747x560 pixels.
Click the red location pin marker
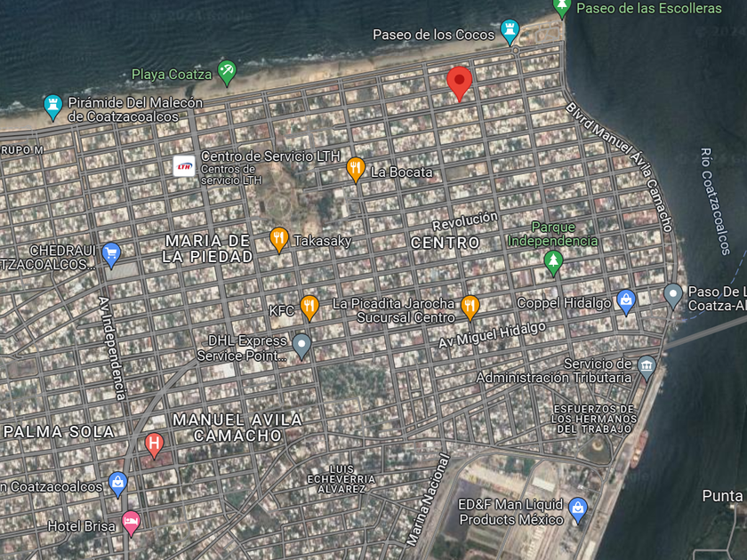[x=459, y=84]
